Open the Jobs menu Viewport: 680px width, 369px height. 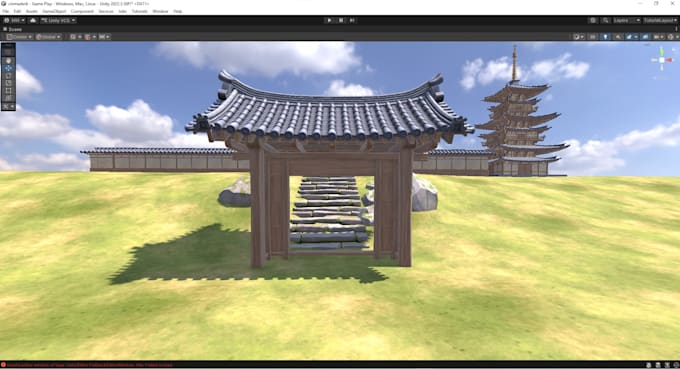(123, 11)
